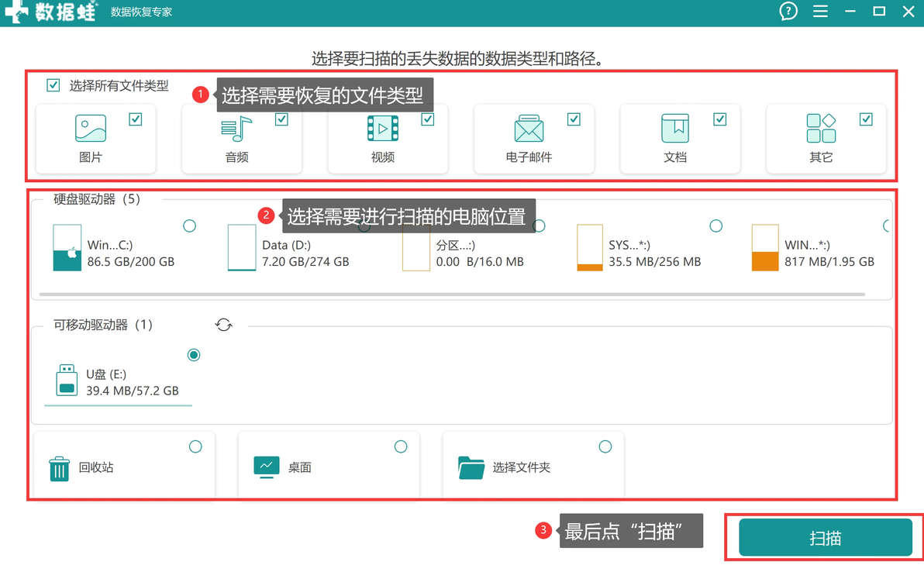924x565 pixels.
Task: Uncheck the 文档 checkbox
Action: pos(719,119)
